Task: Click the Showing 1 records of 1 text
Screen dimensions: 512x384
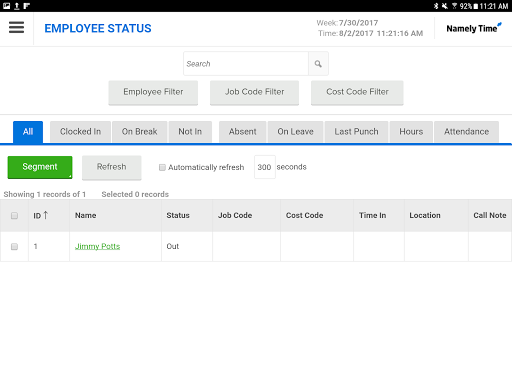Action: point(45,194)
